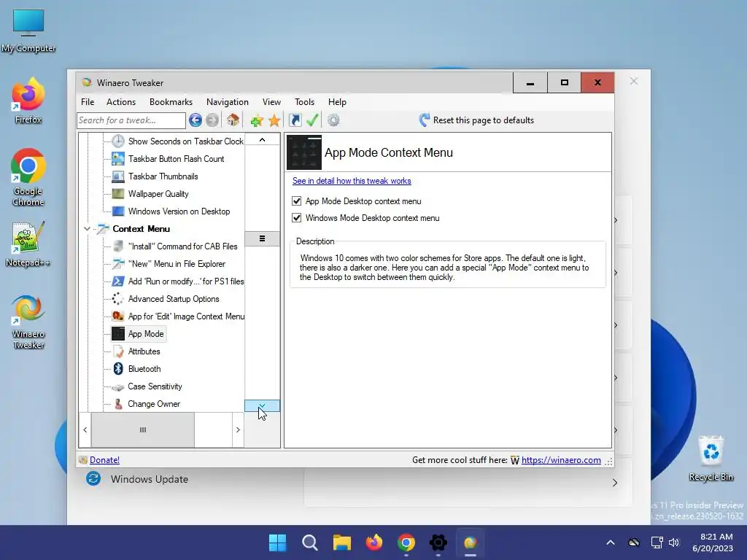Switch to Settings gear in the taskbar
Image resolution: width=747 pixels, height=560 pixels.
pyautogui.click(x=438, y=542)
